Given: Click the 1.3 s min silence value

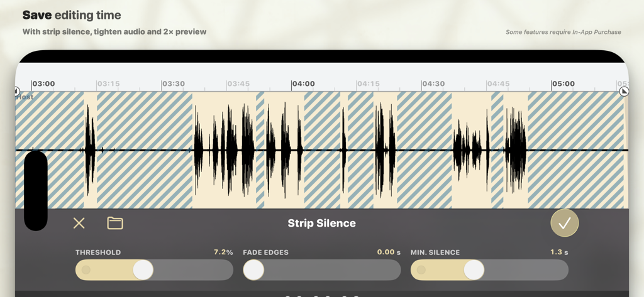Looking at the screenshot, I should point(559,252).
